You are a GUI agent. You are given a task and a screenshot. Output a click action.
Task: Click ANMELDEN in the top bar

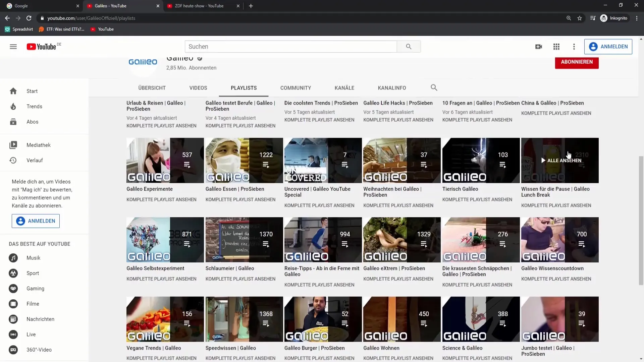click(608, 47)
